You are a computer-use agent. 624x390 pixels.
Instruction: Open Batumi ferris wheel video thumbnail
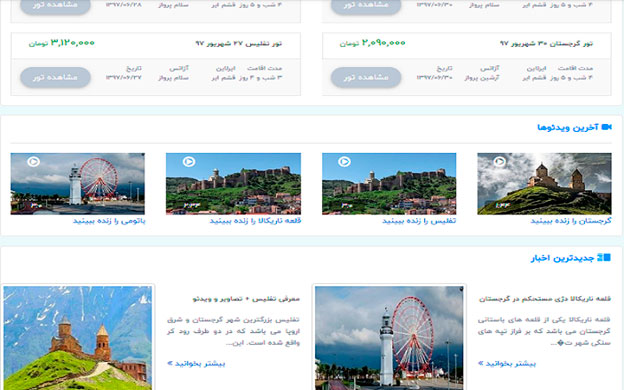pos(78,184)
